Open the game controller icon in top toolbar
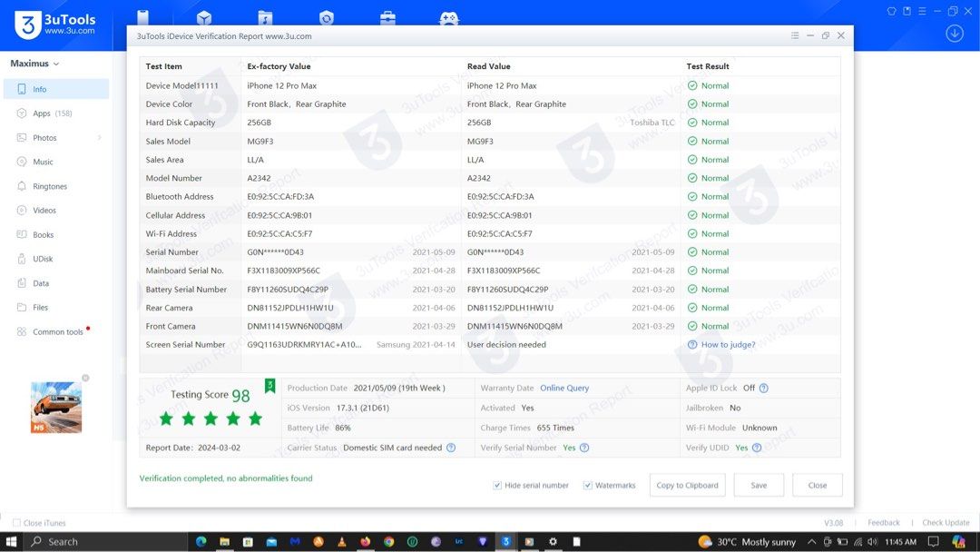The height and width of the screenshot is (552, 980). tap(449, 18)
